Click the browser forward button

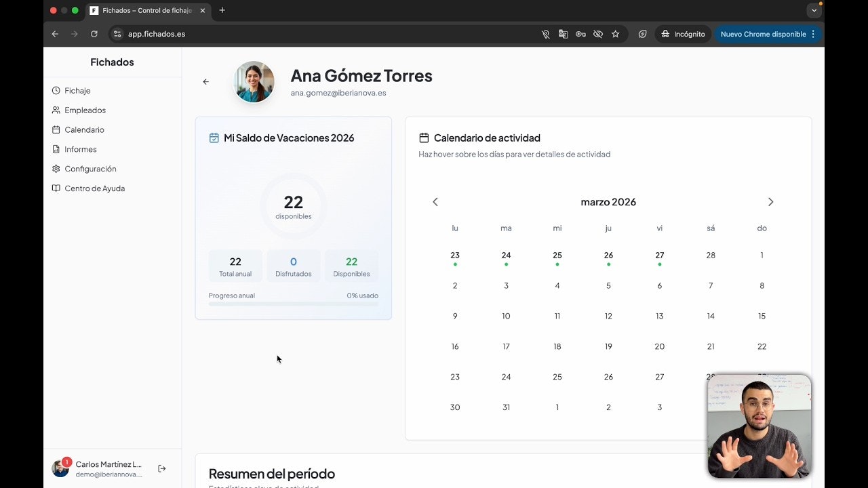tap(75, 34)
